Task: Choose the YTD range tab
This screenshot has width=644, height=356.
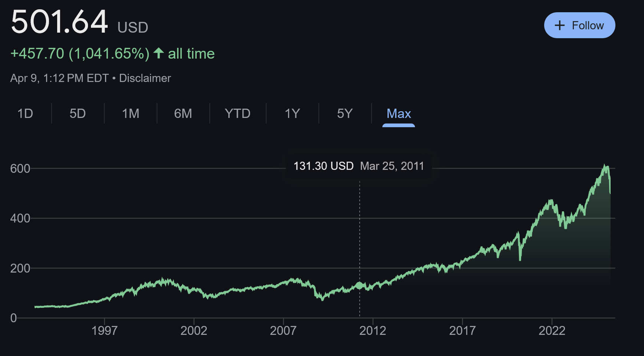Action: pyautogui.click(x=238, y=113)
